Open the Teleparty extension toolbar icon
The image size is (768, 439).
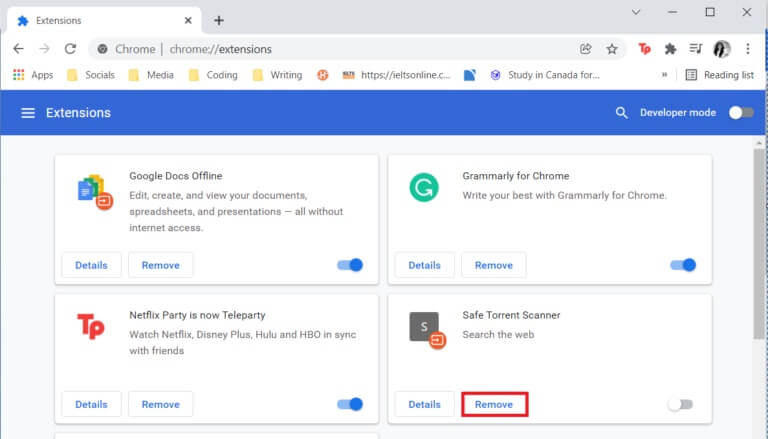pyautogui.click(x=644, y=49)
